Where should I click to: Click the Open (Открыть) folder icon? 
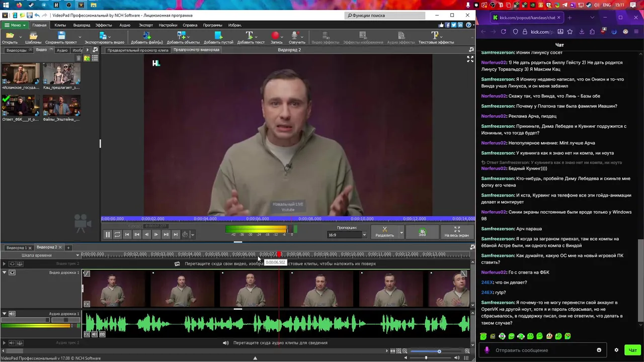point(9,36)
